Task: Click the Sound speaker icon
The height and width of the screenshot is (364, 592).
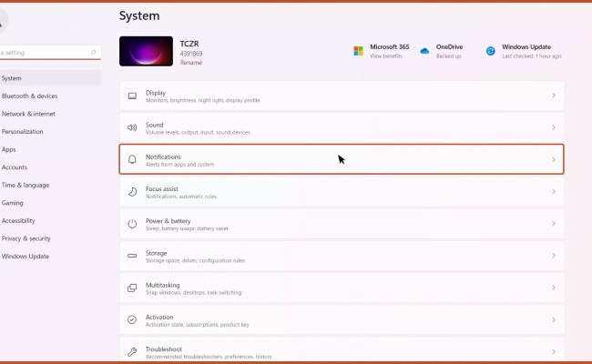Action: (132, 127)
